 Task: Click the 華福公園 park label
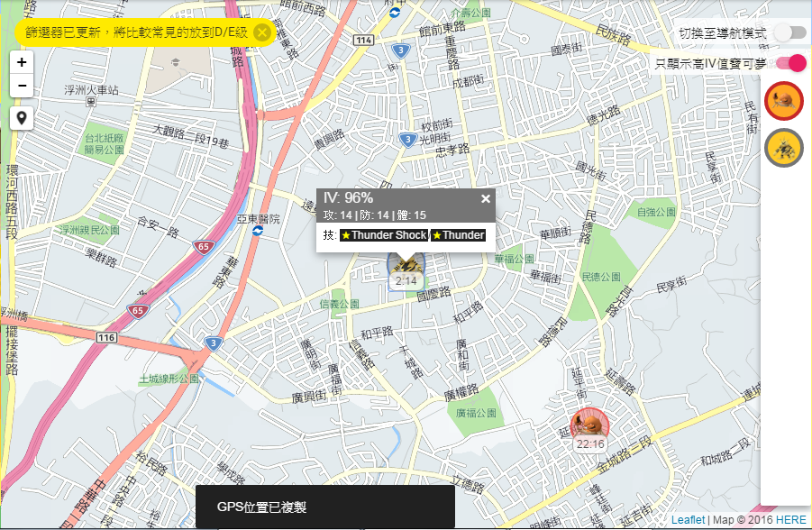(515, 259)
